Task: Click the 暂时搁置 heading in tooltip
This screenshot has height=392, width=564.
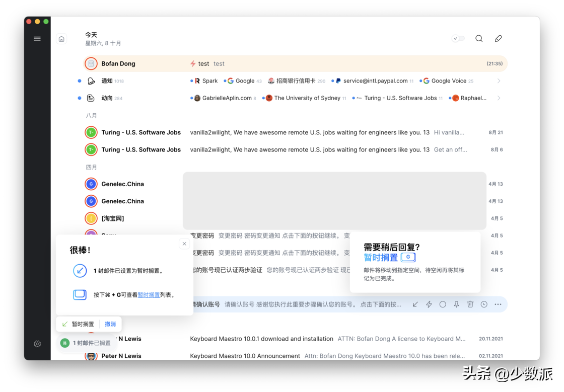Action: 381,258
